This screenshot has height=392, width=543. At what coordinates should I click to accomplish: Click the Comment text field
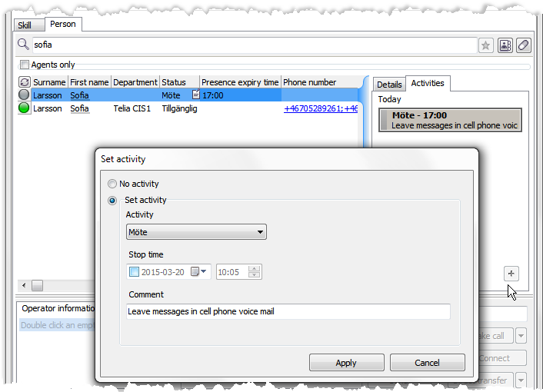click(288, 311)
